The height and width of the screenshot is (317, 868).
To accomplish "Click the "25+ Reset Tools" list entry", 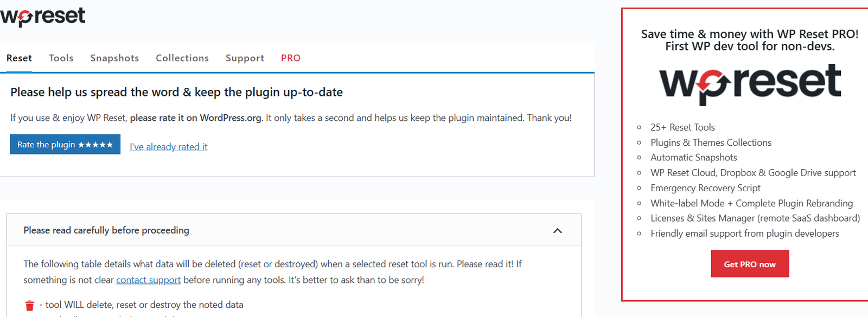I will pyautogui.click(x=682, y=127).
